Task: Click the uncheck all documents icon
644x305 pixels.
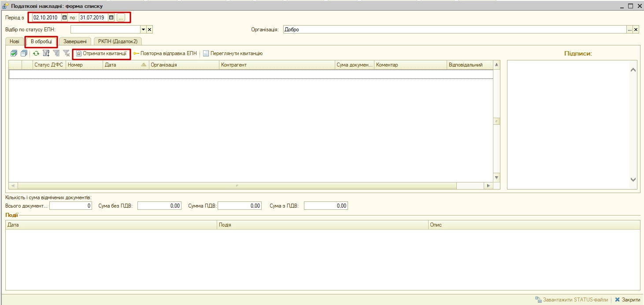Action: pos(24,53)
